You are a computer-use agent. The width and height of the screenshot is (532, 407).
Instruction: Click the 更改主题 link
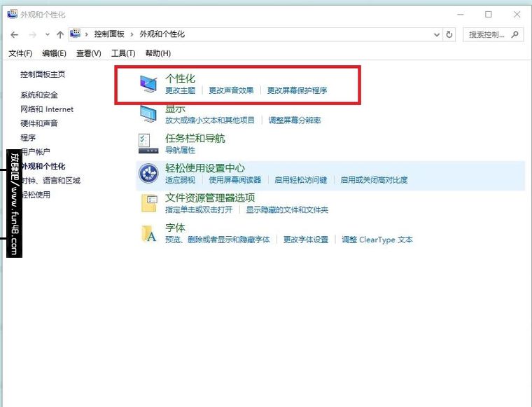tap(180, 90)
